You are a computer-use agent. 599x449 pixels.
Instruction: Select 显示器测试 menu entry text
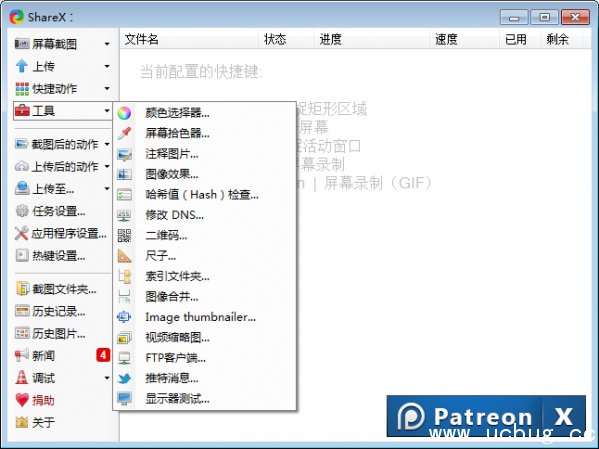(x=177, y=399)
